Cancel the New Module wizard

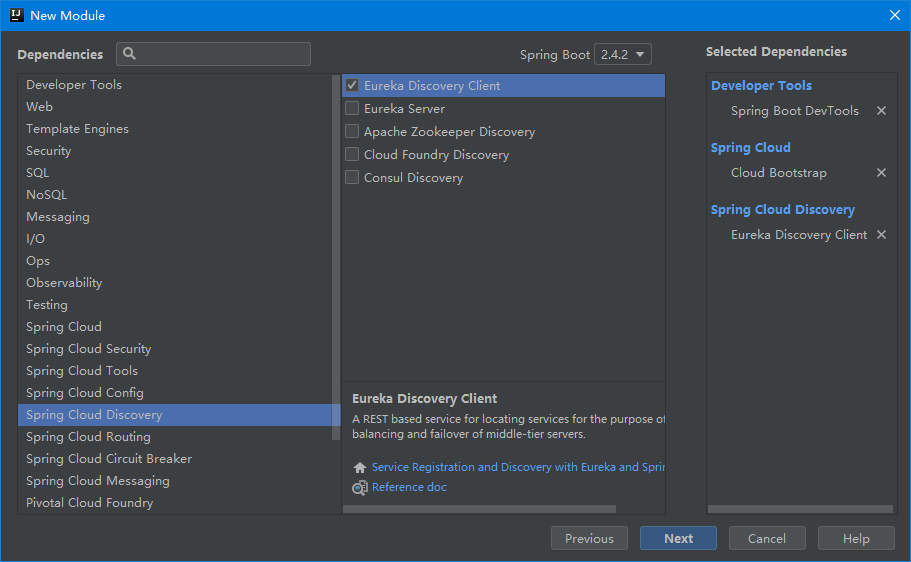(767, 538)
